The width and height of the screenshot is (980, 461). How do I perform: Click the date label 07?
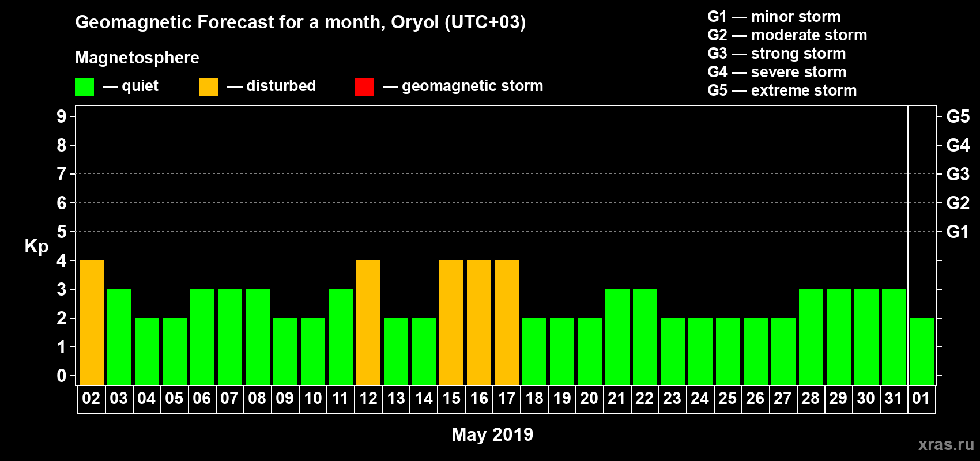[229, 398]
